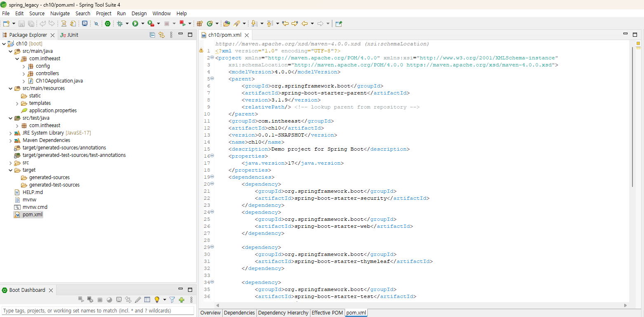644x317 pixels.
Task: Open dropdown beside Boot Dashboard lightbulb
Action: [165, 300]
